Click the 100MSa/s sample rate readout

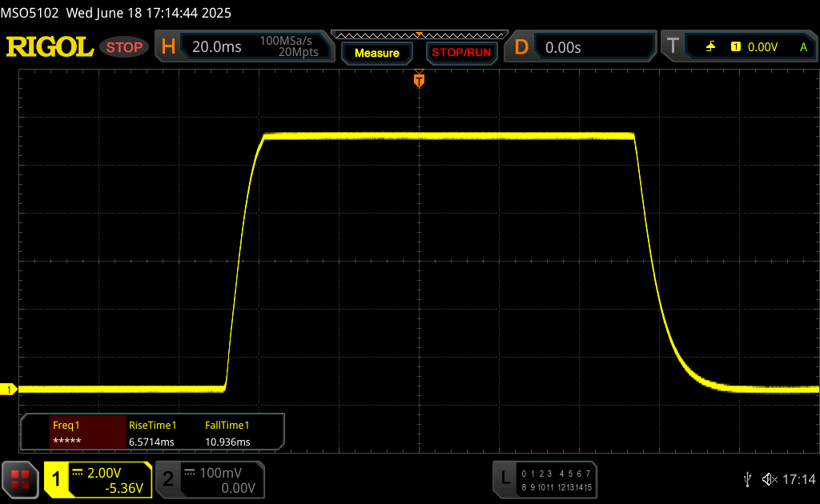tap(286, 41)
